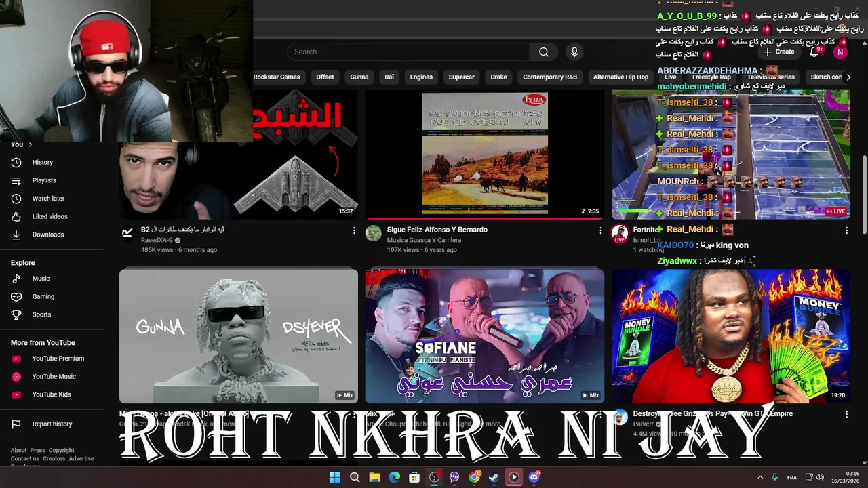The height and width of the screenshot is (488, 868).
Task: Open Sigue Feliz-Alfonso Y Bernardo title
Action: coord(437,230)
